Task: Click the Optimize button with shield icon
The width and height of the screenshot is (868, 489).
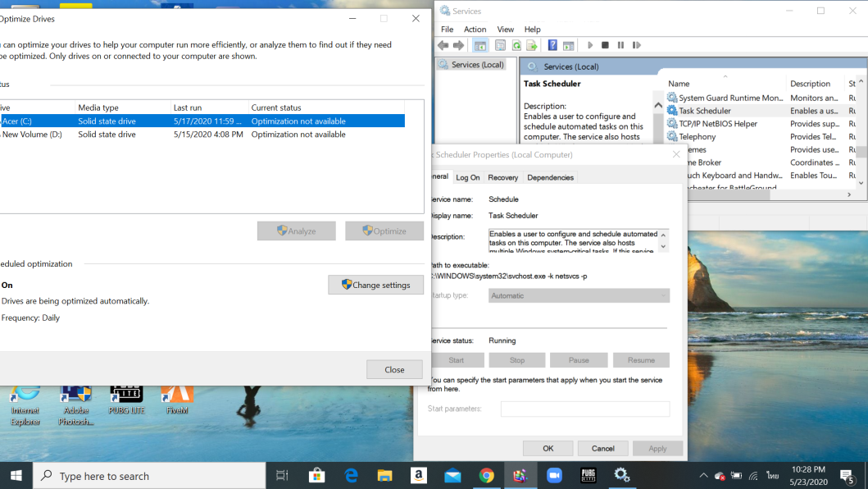Action: (384, 231)
